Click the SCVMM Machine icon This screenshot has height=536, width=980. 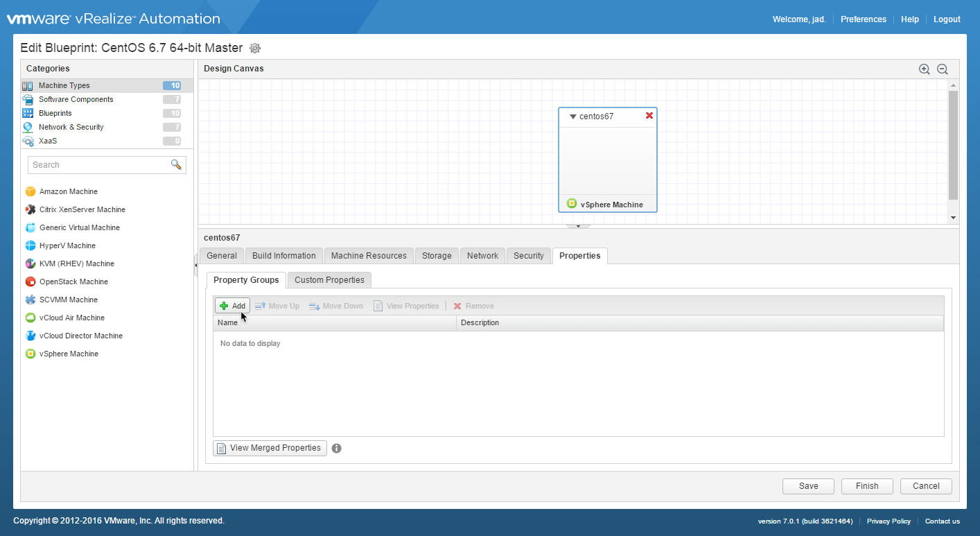pos(30,300)
